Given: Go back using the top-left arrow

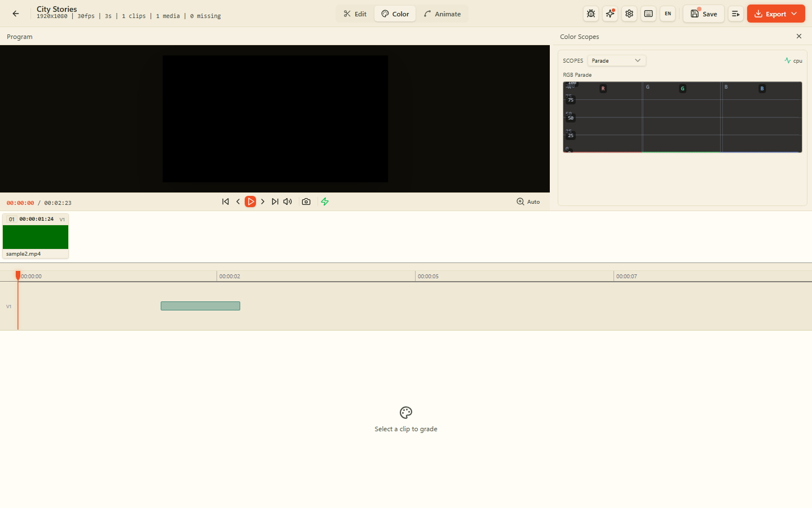Looking at the screenshot, I should (16, 14).
